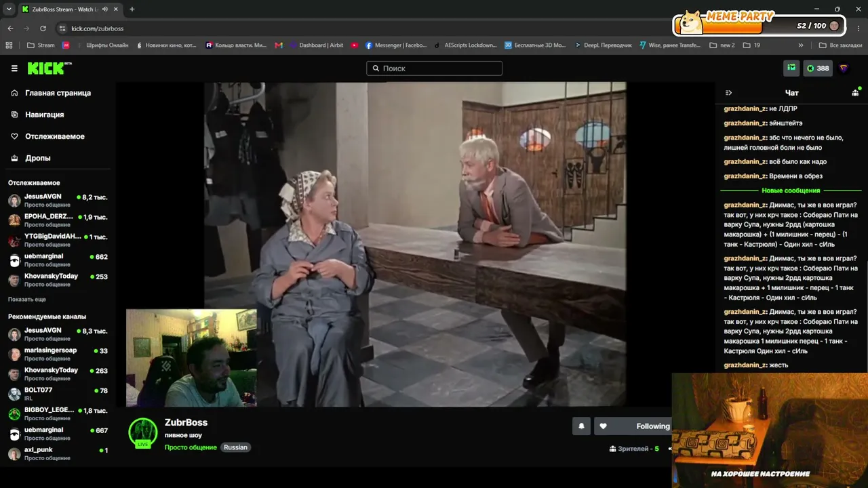868x488 pixels.
Task: Open the Gmail bookmark icon
Action: tap(279, 45)
